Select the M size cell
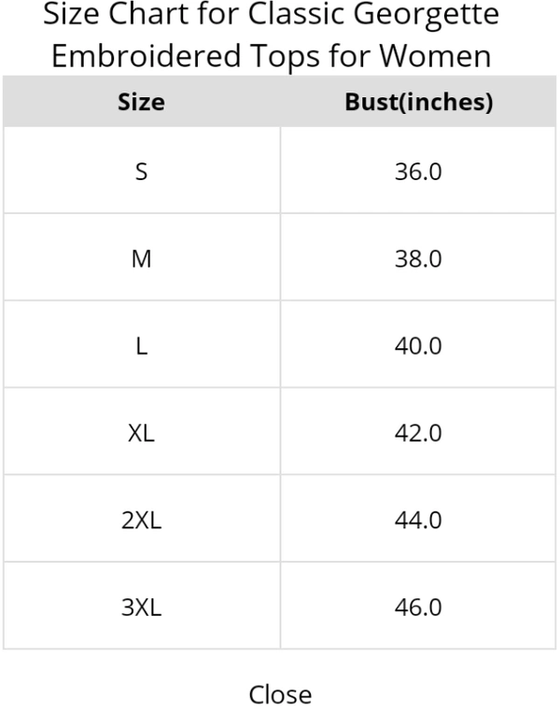560x728 pixels. click(141, 259)
